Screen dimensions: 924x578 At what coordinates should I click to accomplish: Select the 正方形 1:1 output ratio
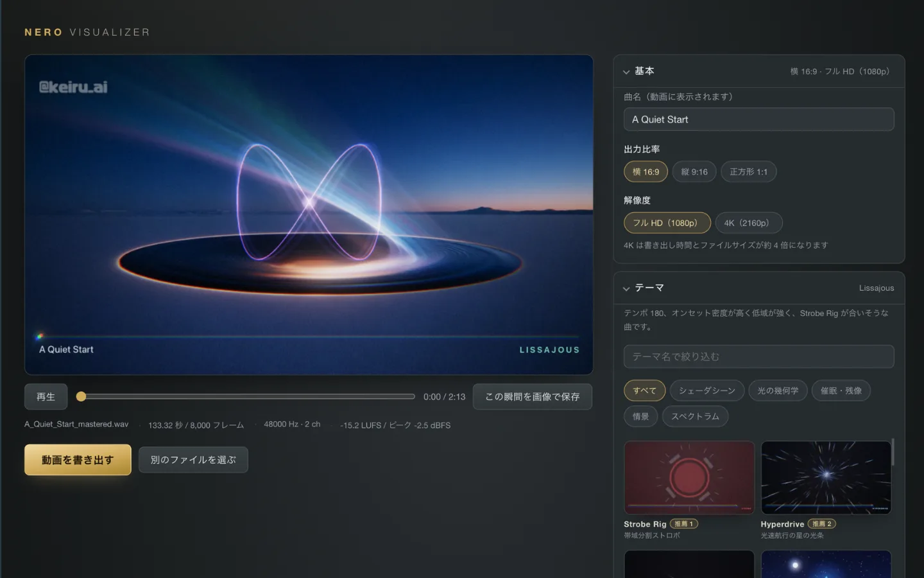pos(748,171)
